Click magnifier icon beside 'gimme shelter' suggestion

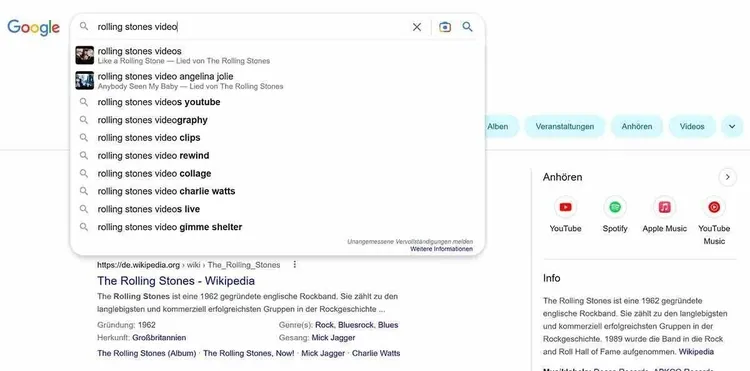tap(84, 227)
